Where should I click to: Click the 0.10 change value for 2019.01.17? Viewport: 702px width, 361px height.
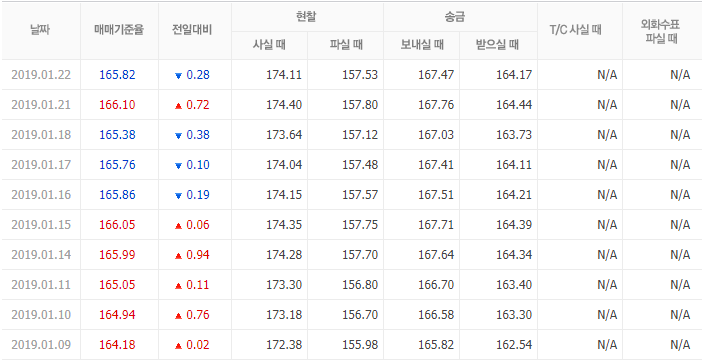tap(198, 165)
